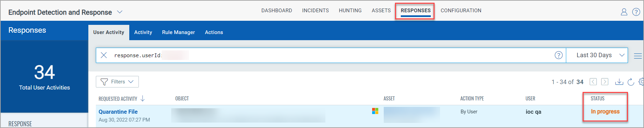Image resolution: width=644 pixels, height=128 pixels.
Task: Click the 1 - 34 of 34 count
Action: click(568, 82)
